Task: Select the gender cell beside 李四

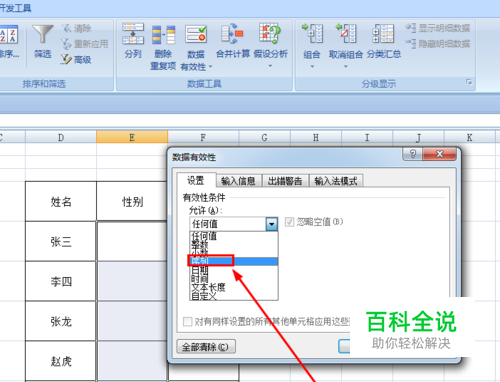Action: [132, 281]
